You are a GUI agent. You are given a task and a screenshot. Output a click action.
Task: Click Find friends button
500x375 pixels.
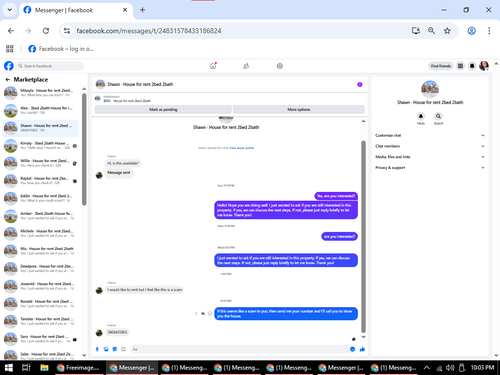coord(441,66)
